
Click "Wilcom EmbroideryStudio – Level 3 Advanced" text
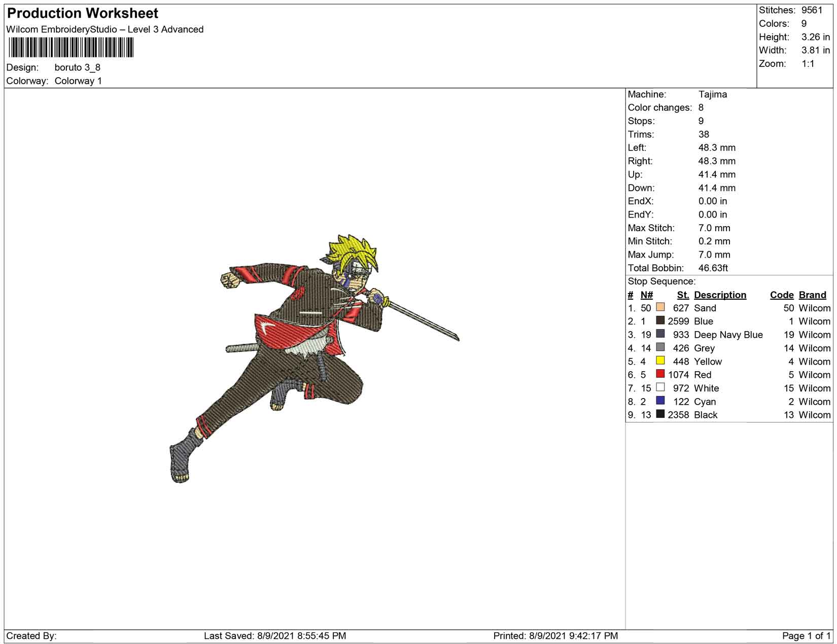(x=105, y=29)
